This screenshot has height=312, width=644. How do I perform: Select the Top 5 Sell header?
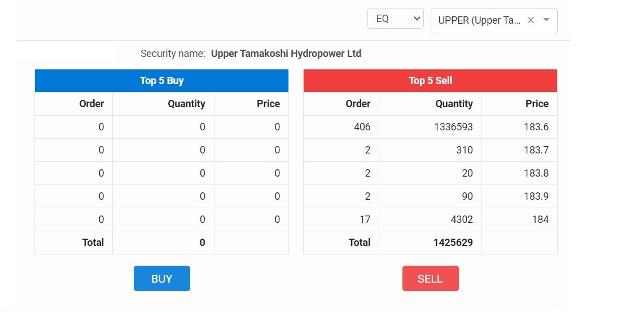click(x=430, y=81)
